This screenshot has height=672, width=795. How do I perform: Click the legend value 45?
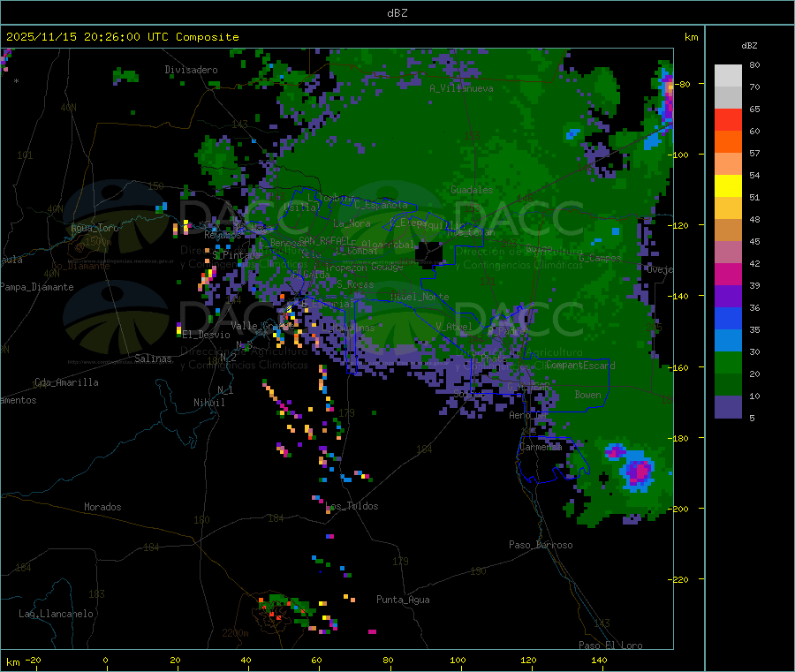pos(754,241)
